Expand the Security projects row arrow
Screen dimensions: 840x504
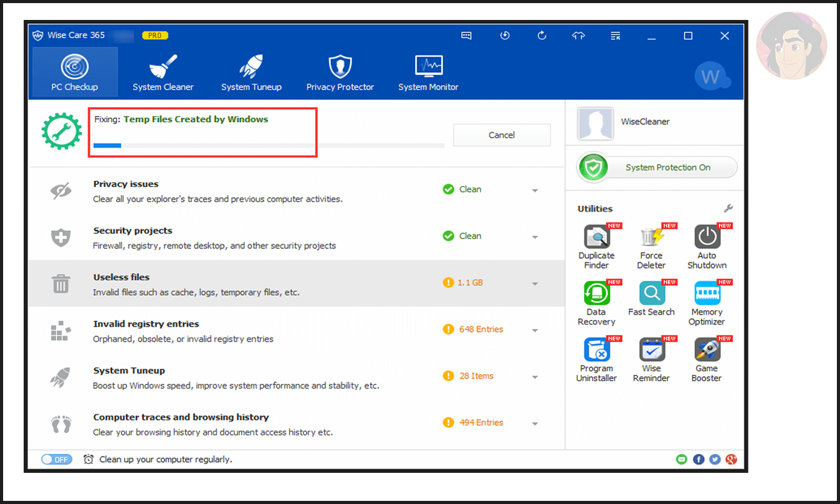[x=535, y=237]
